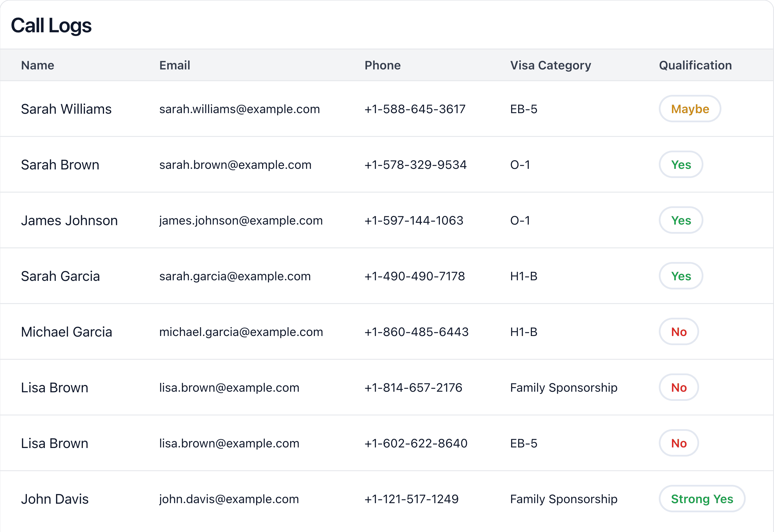
Task: Click the Qualification column header
Action: [695, 65]
